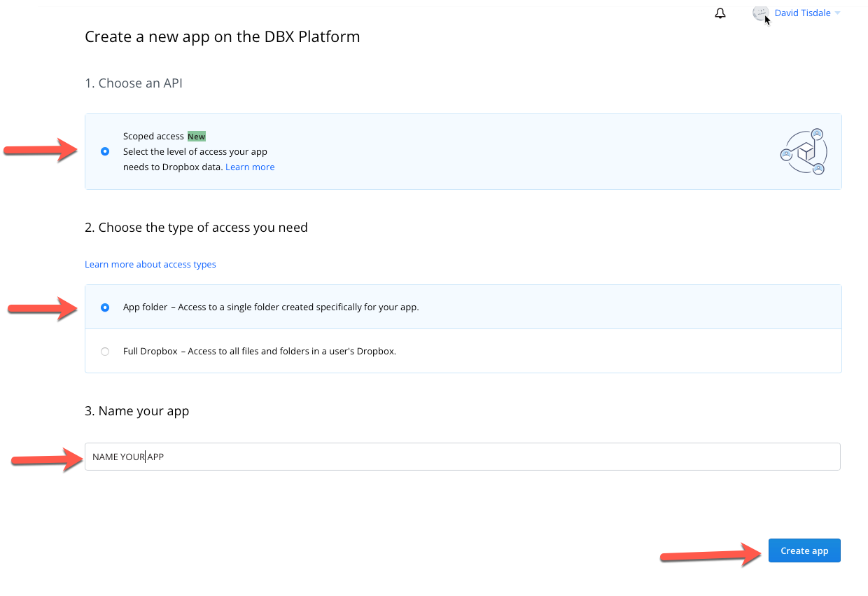The height and width of the screenshot is (596, 868).
Task: Select the Scoped access radio button
Action: tap(105, 151)
